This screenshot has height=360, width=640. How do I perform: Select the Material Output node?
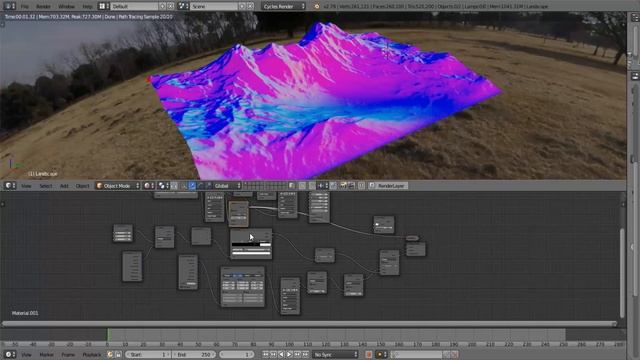(x=416, y=249)
